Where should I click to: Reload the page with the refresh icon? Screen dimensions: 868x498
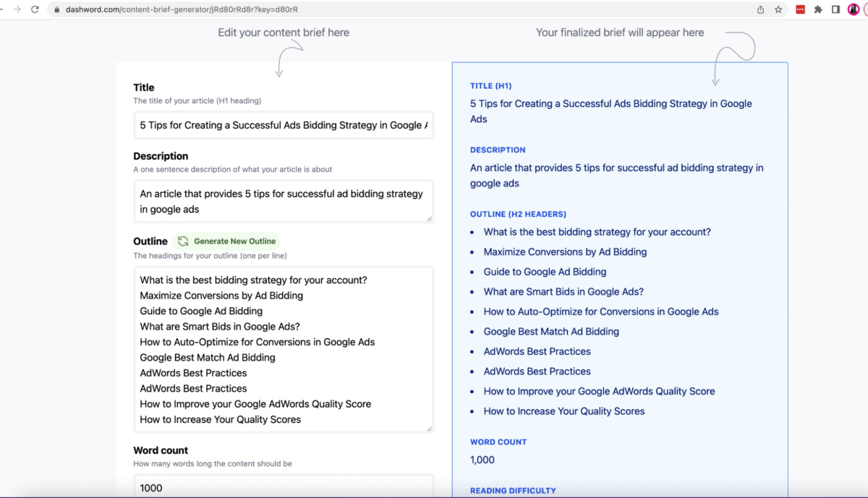(35, 9)
